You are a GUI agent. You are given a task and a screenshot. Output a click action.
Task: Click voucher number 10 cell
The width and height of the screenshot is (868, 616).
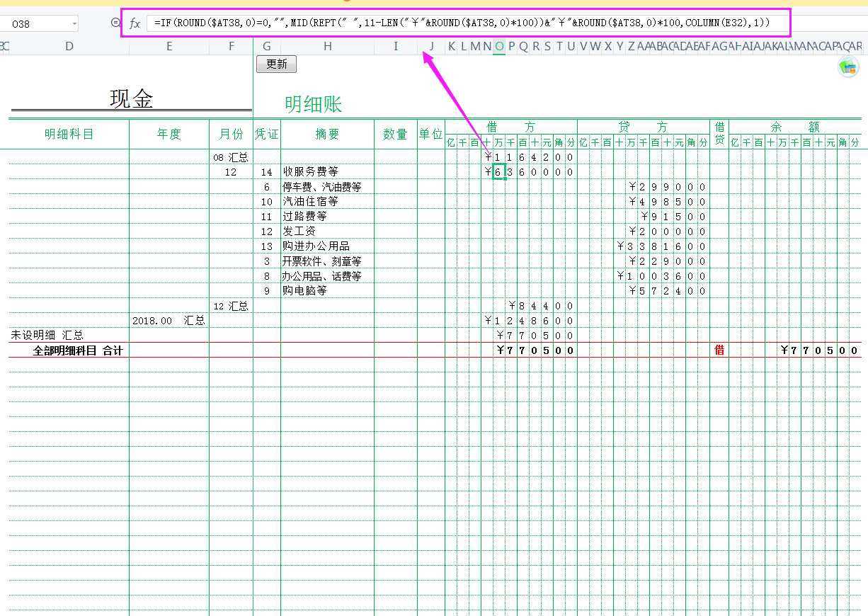(267, 202)
